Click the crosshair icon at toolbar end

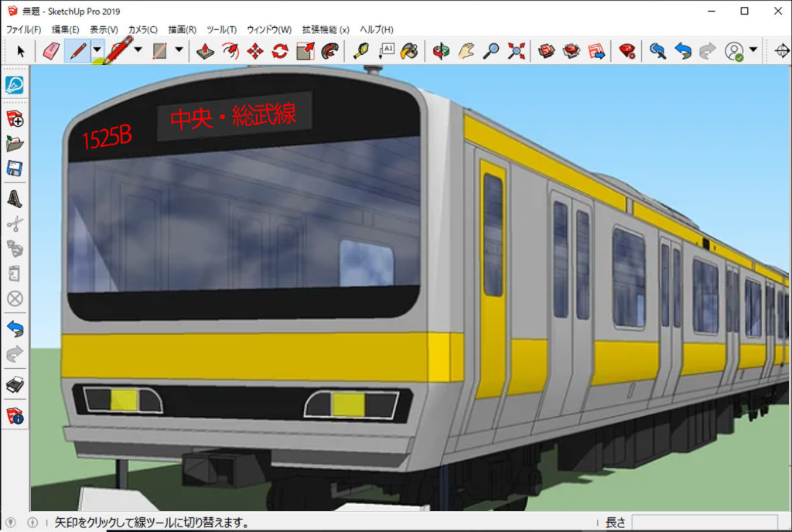pos(782,51)
